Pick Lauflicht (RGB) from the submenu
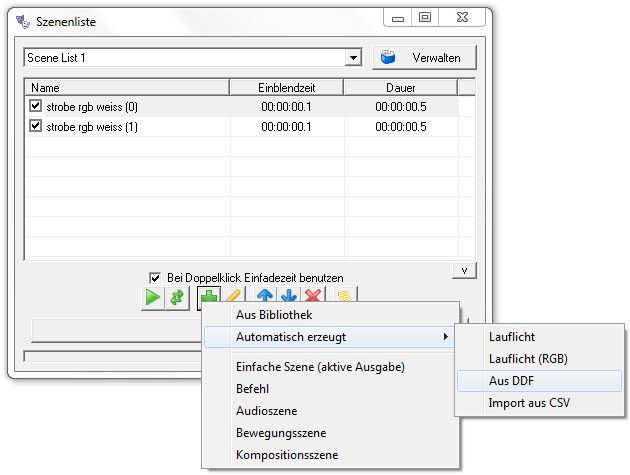630x475 pixels. [528, 359]
